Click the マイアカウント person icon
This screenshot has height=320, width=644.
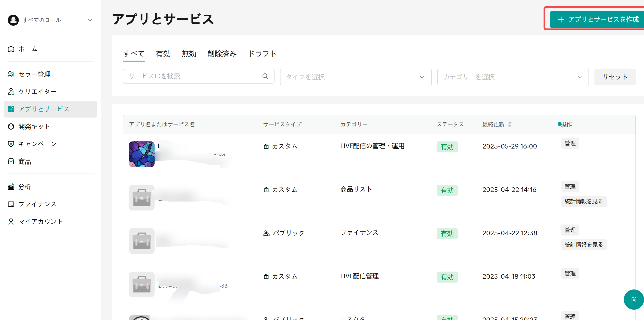(11, 222)
